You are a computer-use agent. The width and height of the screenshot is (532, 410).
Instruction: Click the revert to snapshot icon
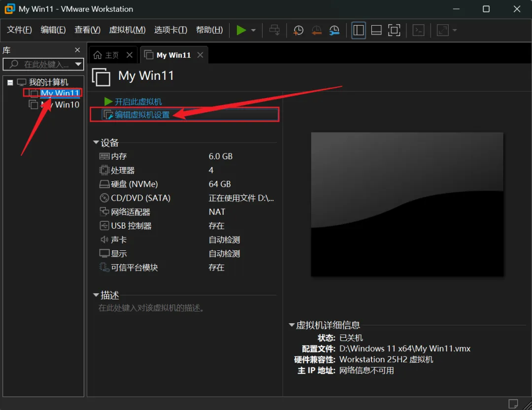(316, 30)
